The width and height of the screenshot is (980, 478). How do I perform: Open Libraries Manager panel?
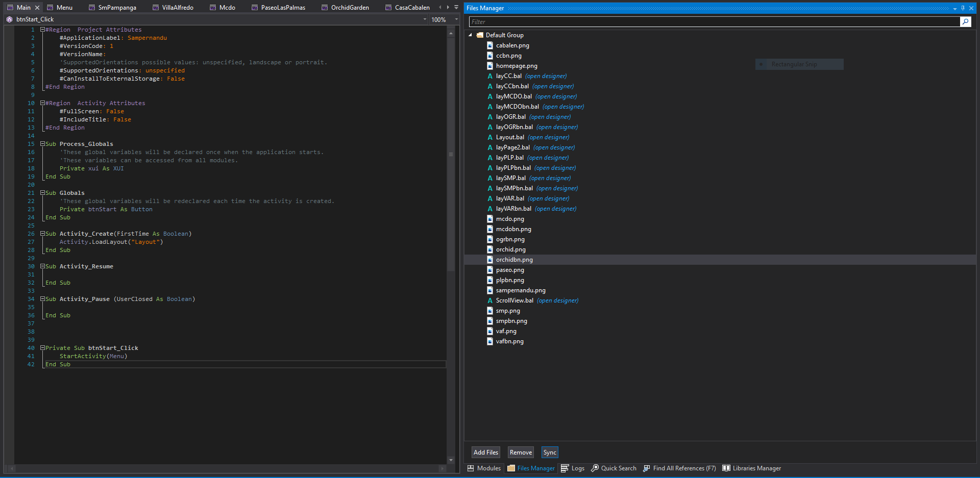pyautogui.click(x=752, y=468)
